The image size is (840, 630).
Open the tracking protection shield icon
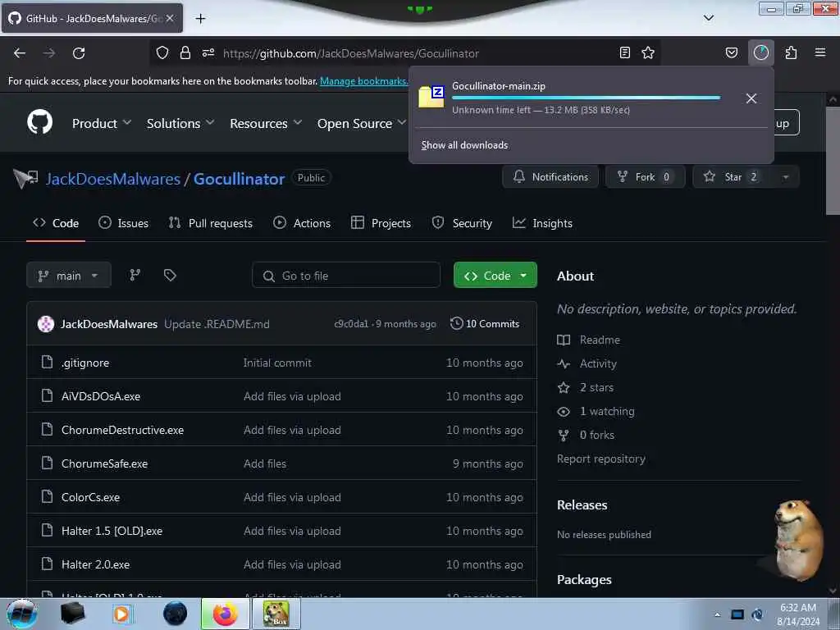tap(162, 53)
